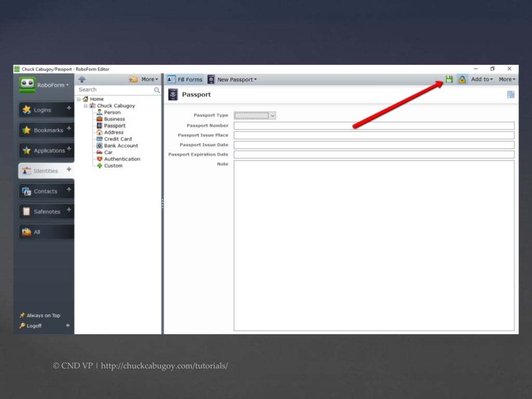Open the Bookmarks section
This screenshot has height=399, width=532.
[x=43, y=130]
